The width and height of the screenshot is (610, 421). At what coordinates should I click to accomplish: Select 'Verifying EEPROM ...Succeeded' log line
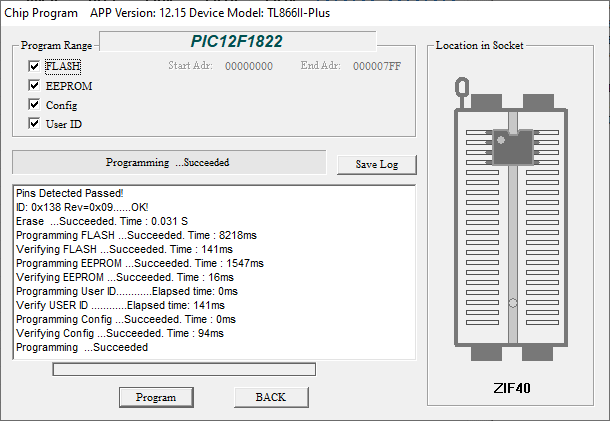[x=125, y=277]
